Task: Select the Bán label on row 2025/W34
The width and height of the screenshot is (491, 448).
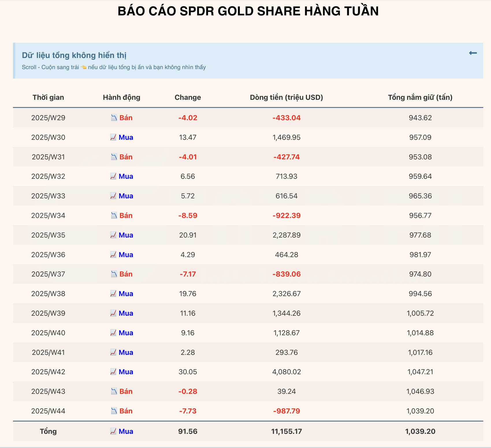Action: [126, 215]
